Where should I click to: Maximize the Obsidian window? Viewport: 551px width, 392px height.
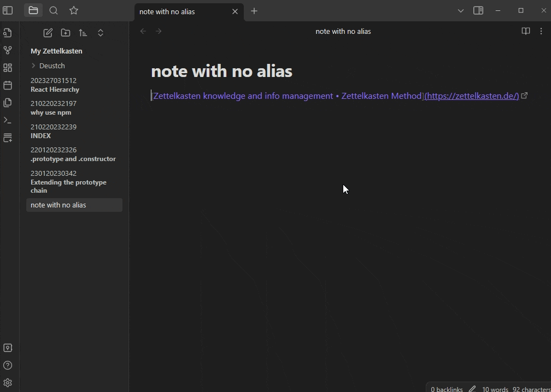pos(521,10)
